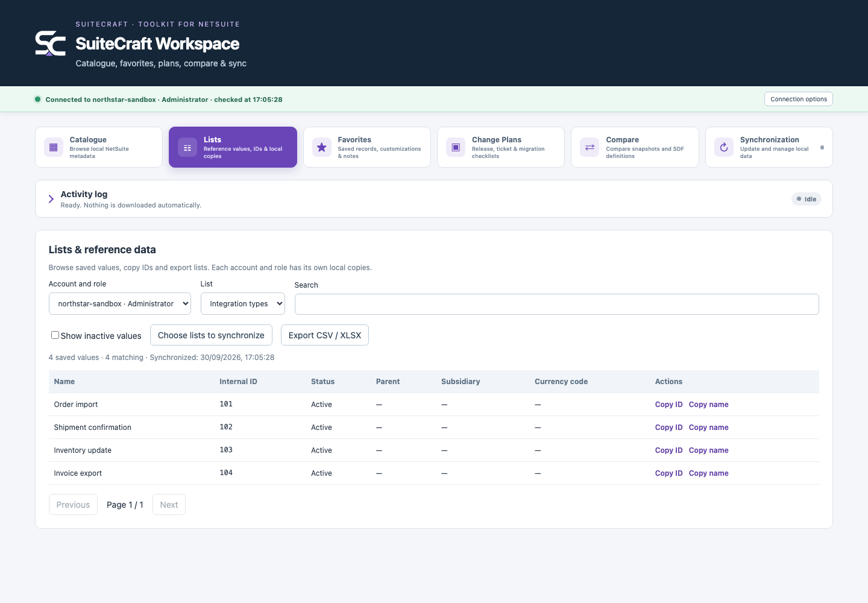Click the Status column header
The height and width of the screenshot is (603, 868).
[322, 382]
